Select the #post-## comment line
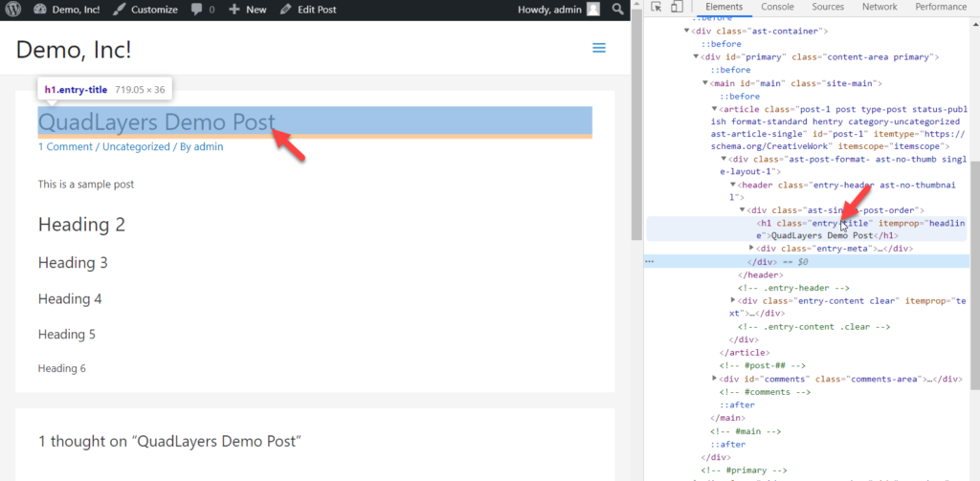This screenshot has width=980, height=481. tap(762, 366)
